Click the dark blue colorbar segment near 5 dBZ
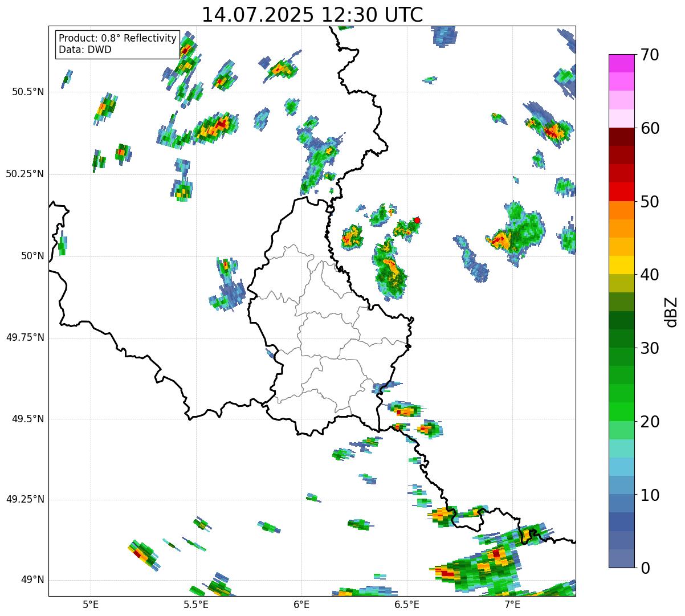The width and height of the screenshot is (685, 616). (621, 522)
